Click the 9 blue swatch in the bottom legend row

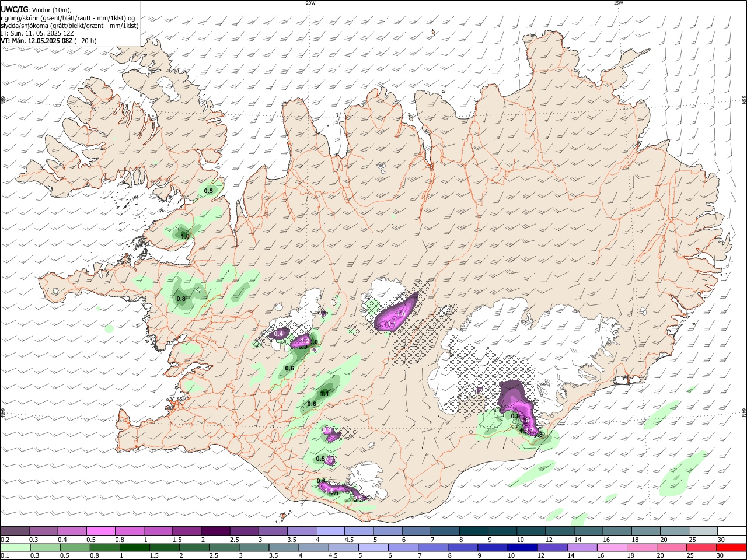[x=492, y=547]
